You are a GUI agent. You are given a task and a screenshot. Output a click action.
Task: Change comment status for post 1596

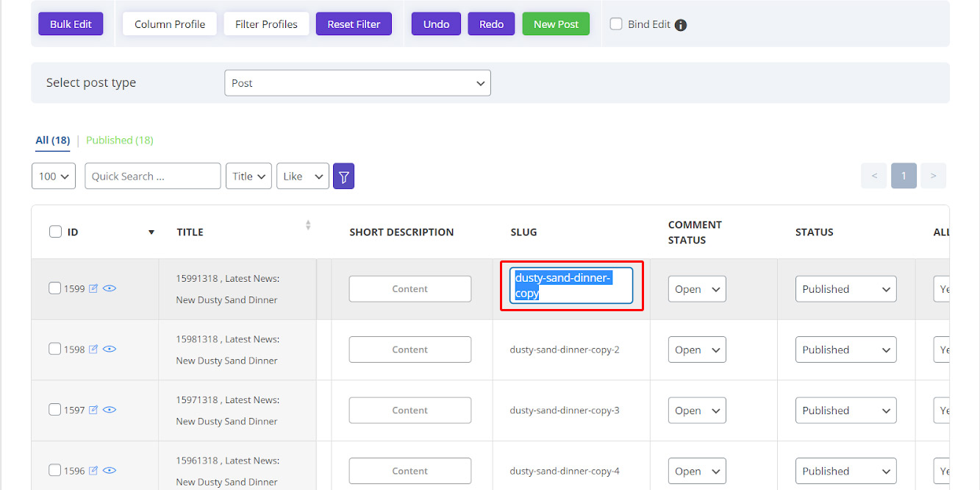click(x=697, y=471)
